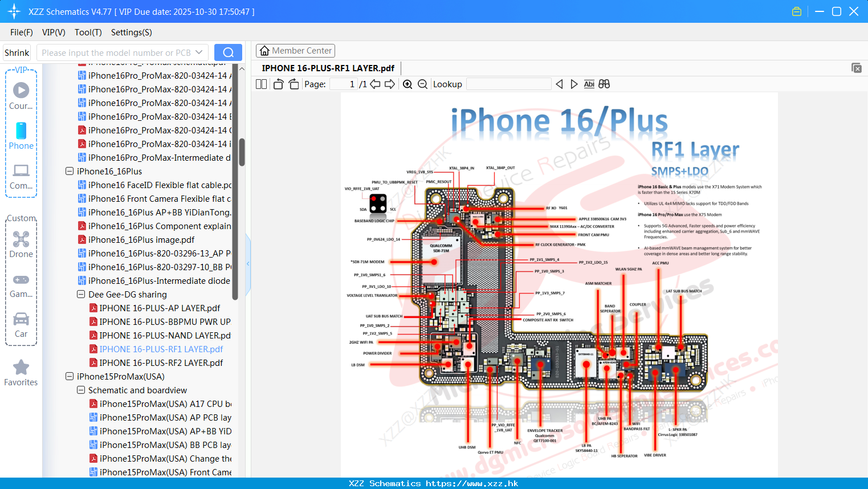The width and height of the screenshot is (868, 489).
Task: Open the Courses sidebar icon
Action: coord(21,96)
